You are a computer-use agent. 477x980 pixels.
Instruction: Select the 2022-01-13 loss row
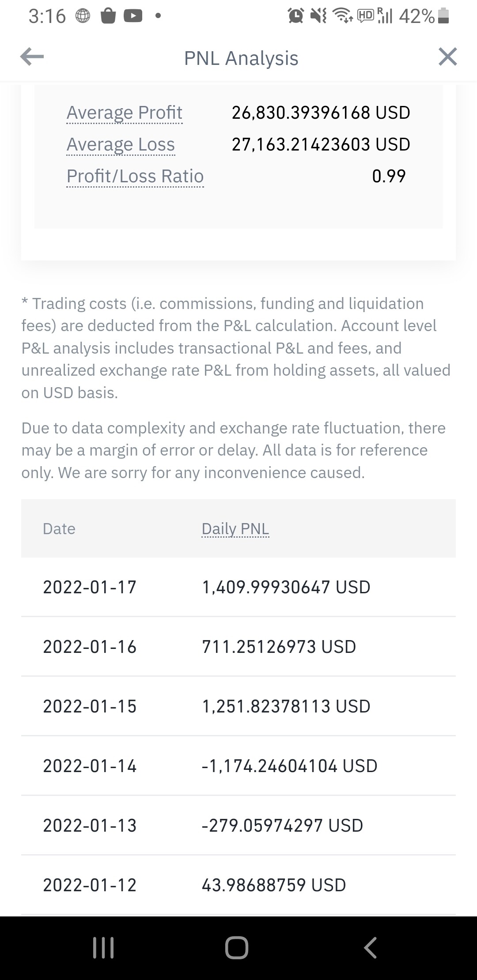click(x=238, y=825)
